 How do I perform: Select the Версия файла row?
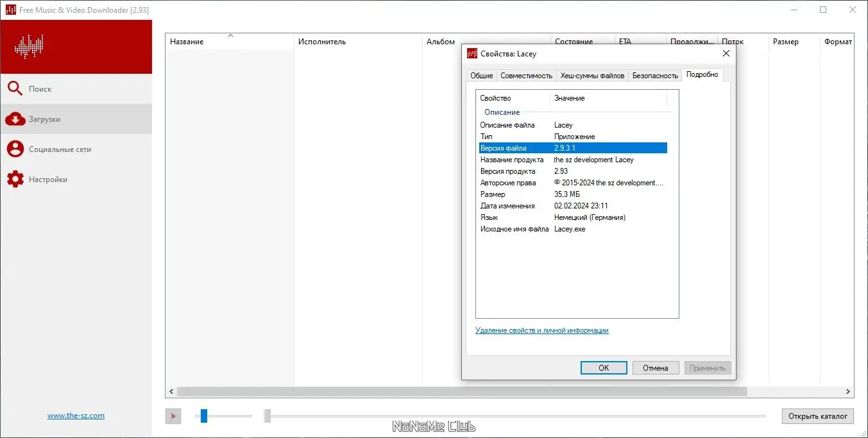573,148
